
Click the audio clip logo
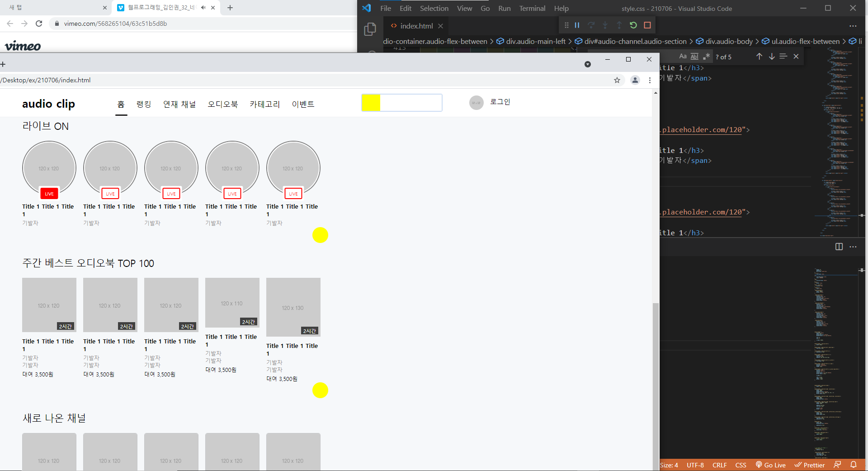pyautogui.click(x=48, y=104)
